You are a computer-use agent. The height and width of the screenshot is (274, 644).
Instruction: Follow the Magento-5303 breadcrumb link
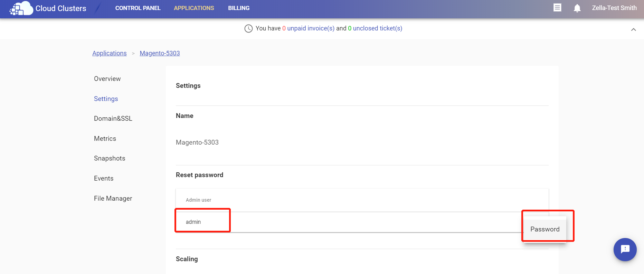tap(160, 53)
